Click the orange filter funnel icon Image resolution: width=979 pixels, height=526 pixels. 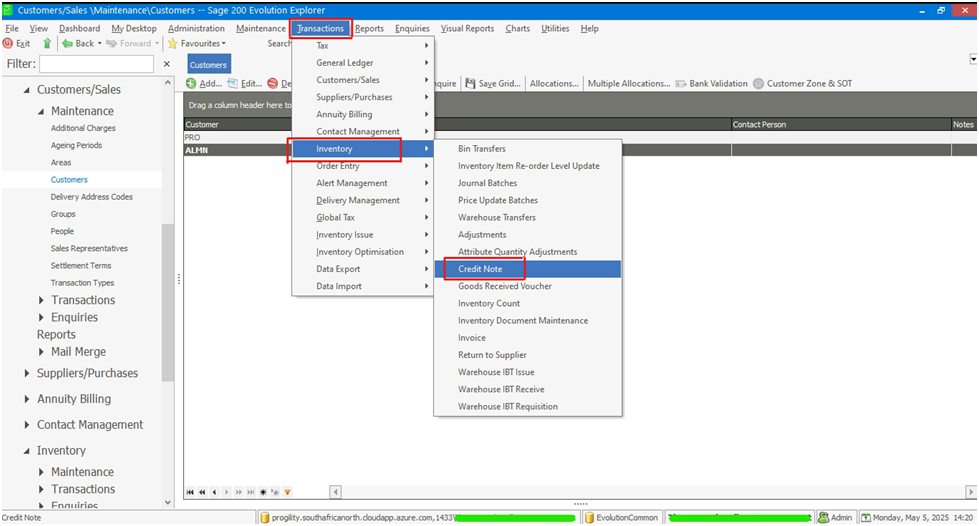287,492
